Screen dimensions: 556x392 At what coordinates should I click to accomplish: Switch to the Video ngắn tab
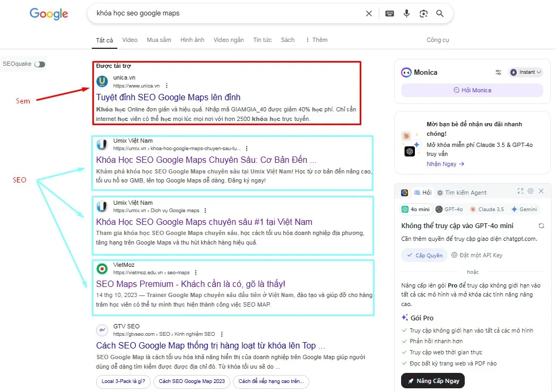(x=229, y=40)
